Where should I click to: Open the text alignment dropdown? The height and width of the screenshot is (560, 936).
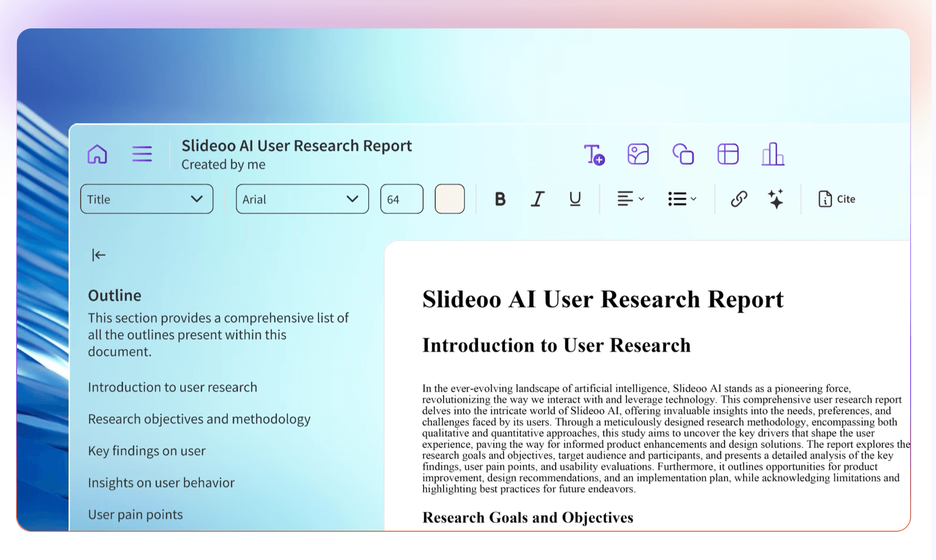coord(630,199)
